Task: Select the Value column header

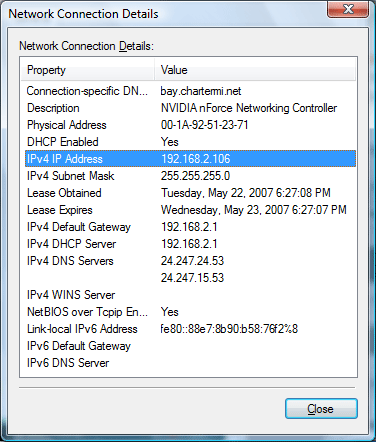Action: point(255,70)
